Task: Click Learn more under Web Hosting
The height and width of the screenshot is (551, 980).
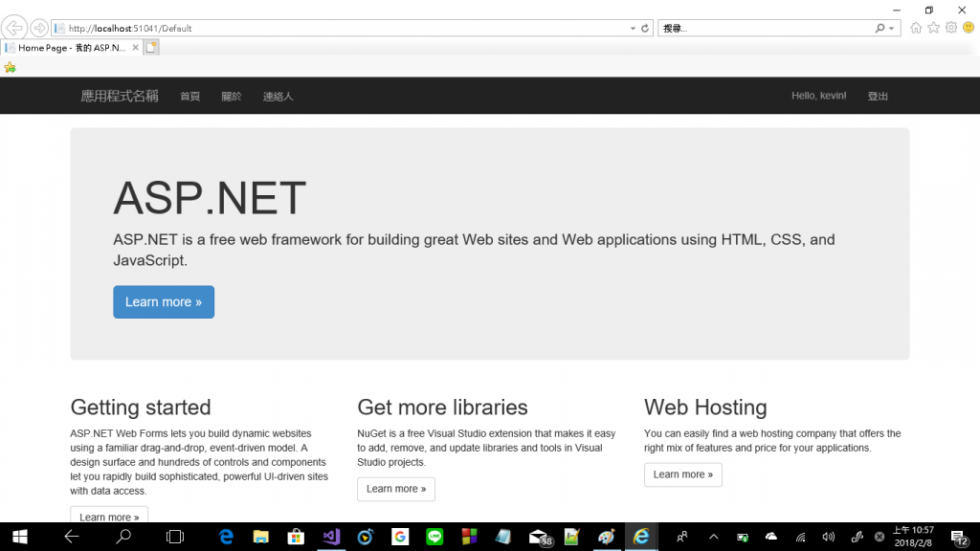Action: [x=683, y=474]
